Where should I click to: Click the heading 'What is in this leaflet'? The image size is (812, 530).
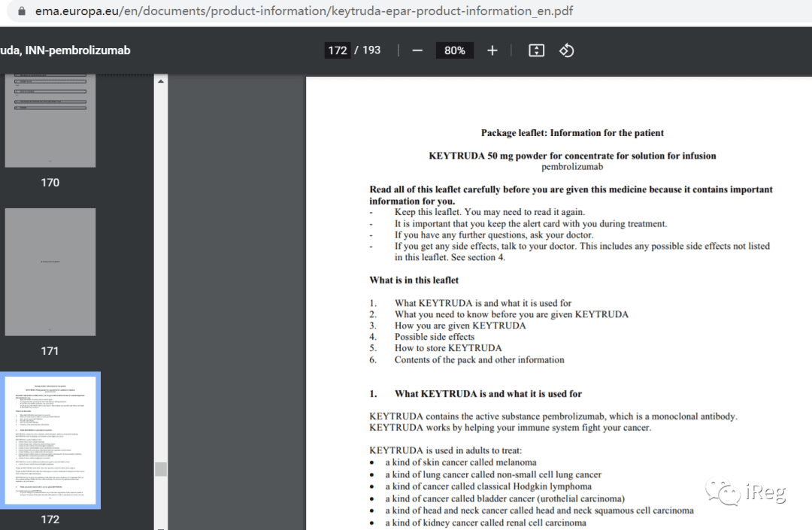pos(414,280)
